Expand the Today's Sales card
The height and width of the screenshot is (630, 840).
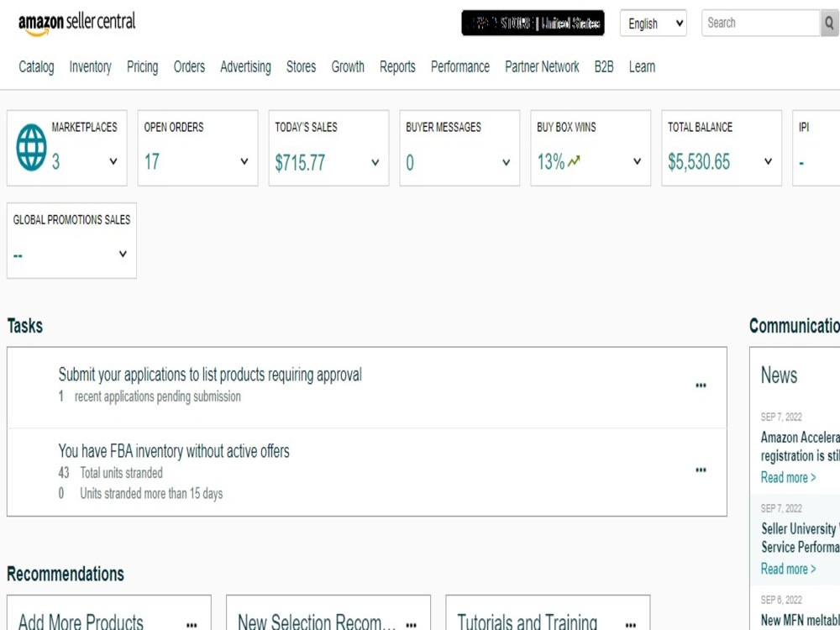pyautogui.click(x=375, y=162)
